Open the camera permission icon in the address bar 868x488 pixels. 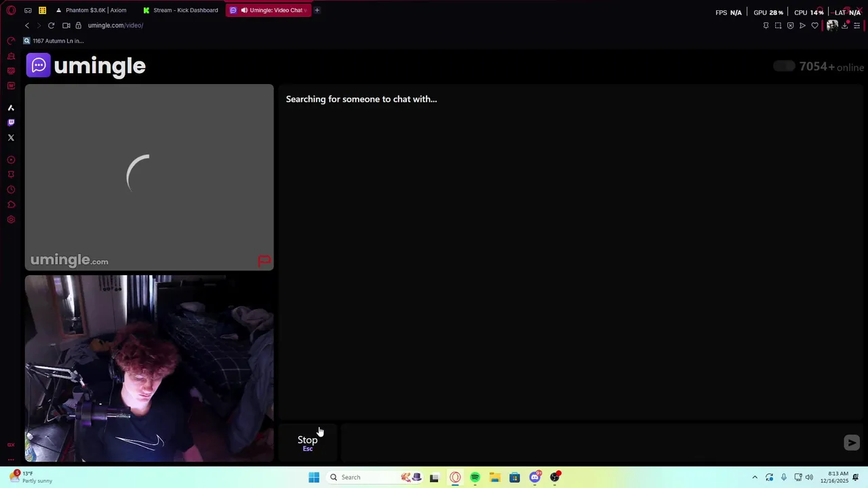[x=66, y=25]
